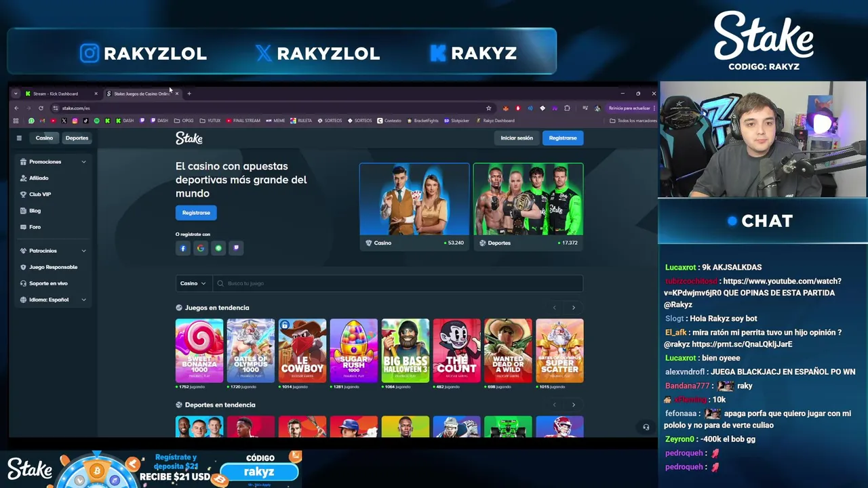Advance the trending sports carousel forward
The image size is (868, 488).
click(x=573, y=405)
